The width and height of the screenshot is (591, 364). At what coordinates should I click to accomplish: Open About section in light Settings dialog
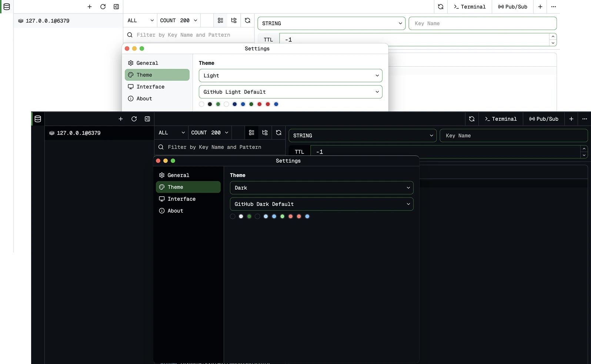(x=157, y=98)
